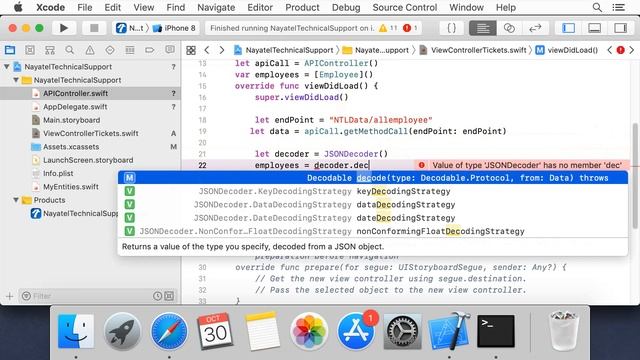Click the red error icon in jump bar
The image size is (640, 360).
(621, 50)
